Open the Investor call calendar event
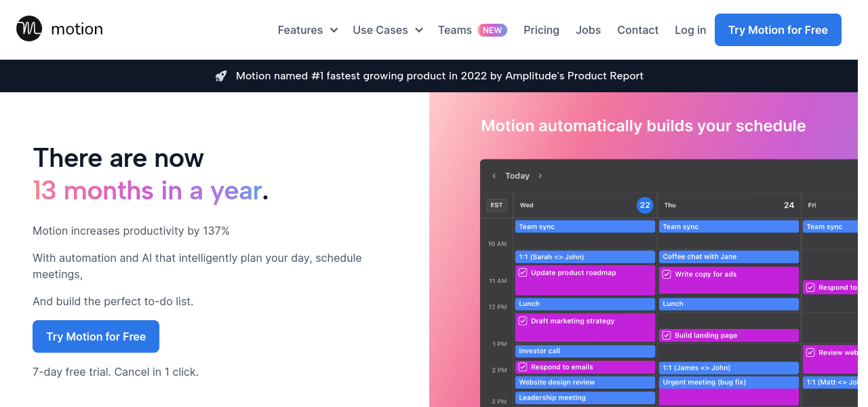868x407 pixels. [585, 351]
